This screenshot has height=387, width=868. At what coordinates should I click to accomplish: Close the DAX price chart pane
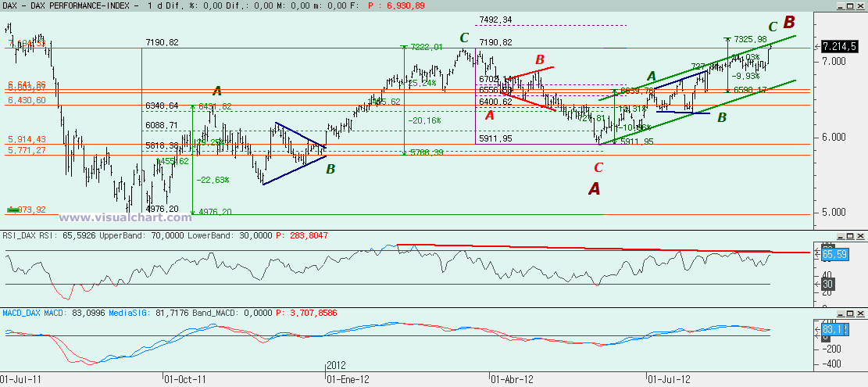861,6
